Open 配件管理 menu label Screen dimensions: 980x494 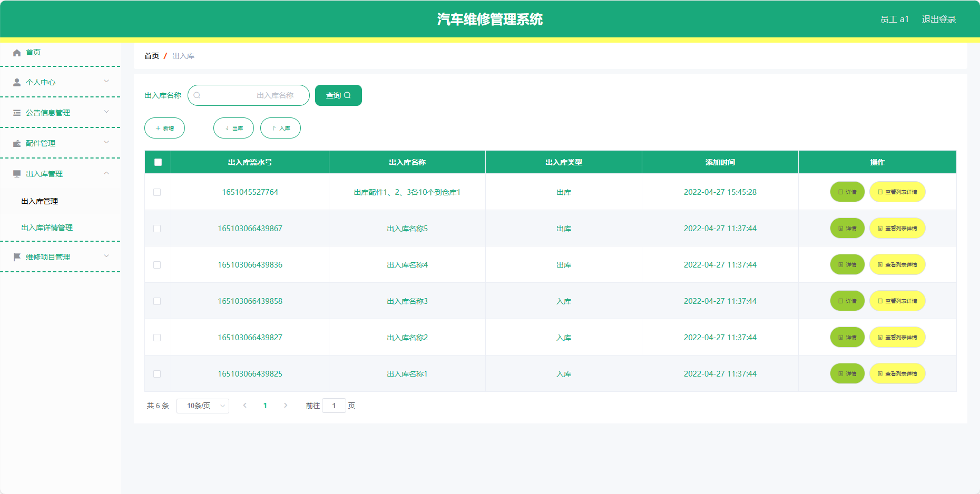click(41, 143)
